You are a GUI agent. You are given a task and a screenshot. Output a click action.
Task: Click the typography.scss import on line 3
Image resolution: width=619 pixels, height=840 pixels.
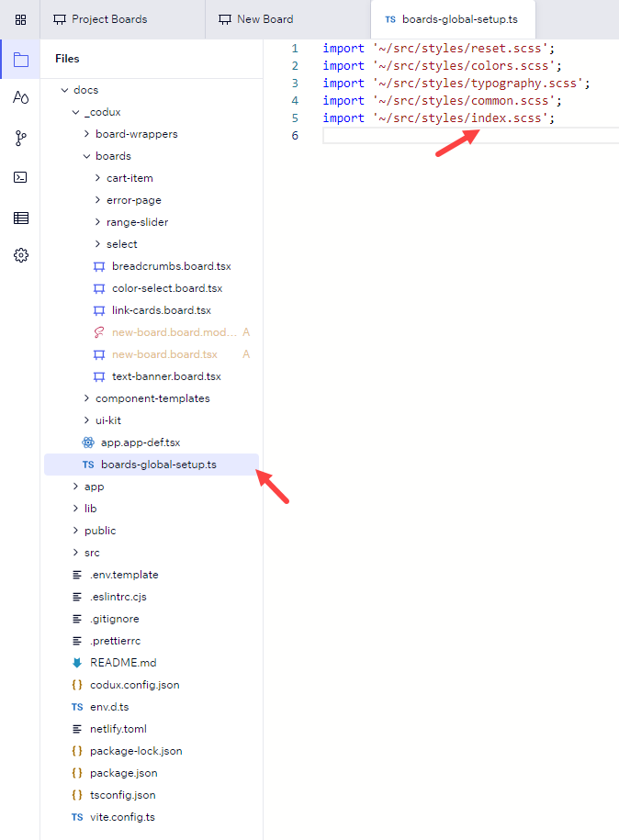click(456, 83)
